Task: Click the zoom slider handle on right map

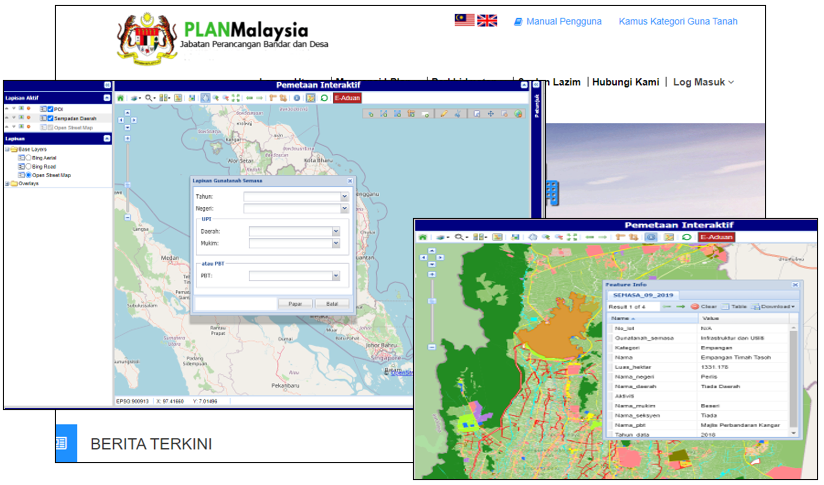Action: tap(432, 301)
